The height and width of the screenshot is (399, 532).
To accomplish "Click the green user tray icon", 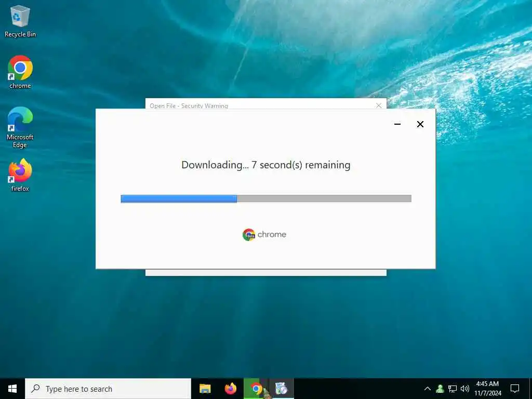I will point(440,389).
